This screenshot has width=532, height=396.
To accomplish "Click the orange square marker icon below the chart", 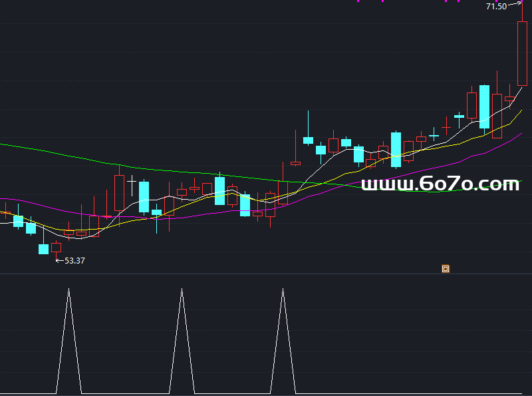I will [x=446, y=269].
